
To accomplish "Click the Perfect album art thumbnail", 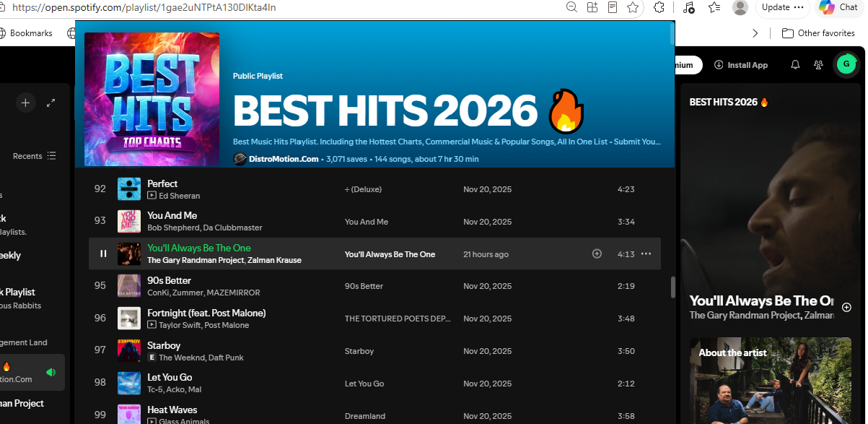I will coord(129,189).
